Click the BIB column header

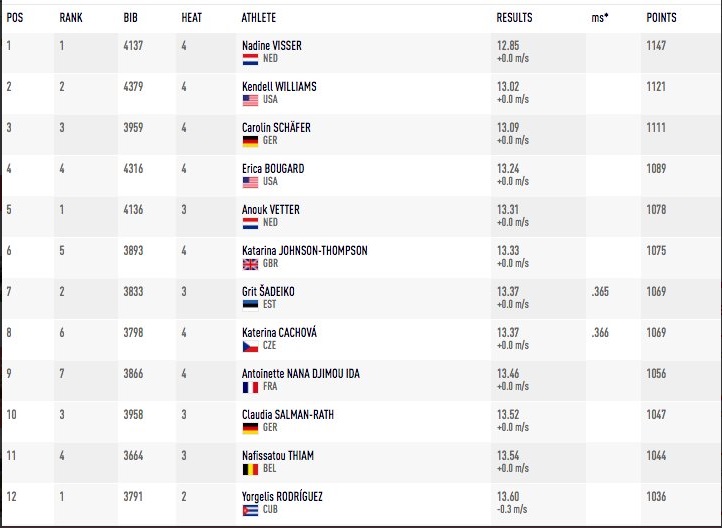(x=130, y=18)
